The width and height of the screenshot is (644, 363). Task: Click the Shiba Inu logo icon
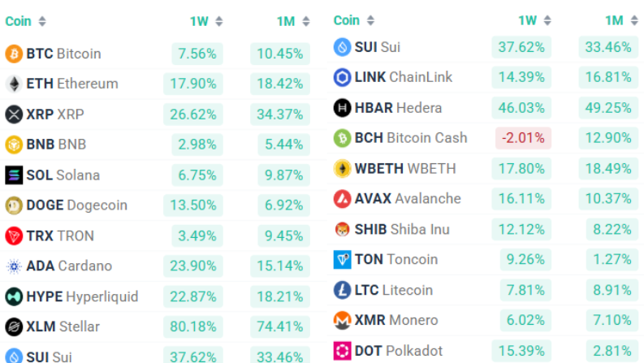342,229
